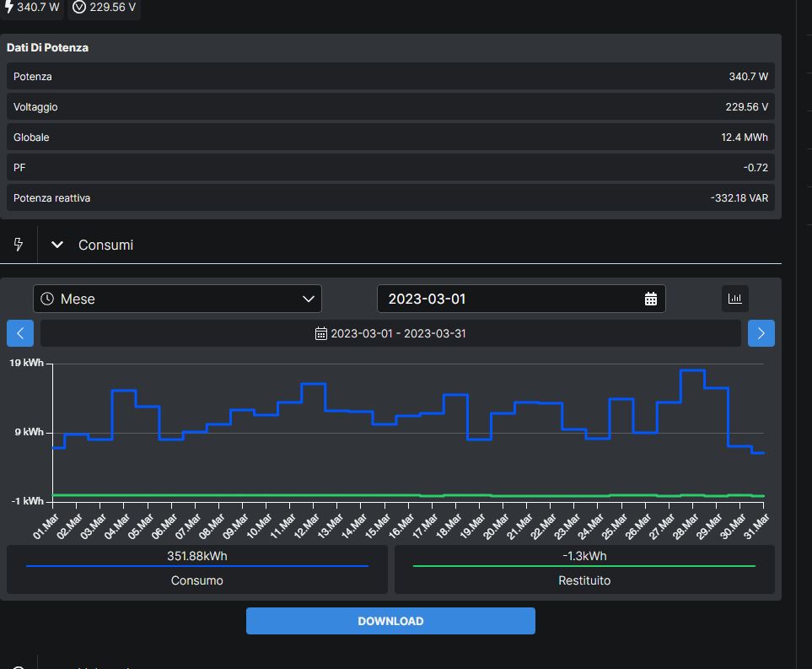Click the 2023-03-01 - 2023-03-31 date range bar
Viewport: 812px width, 669px height.
(390, 333)
